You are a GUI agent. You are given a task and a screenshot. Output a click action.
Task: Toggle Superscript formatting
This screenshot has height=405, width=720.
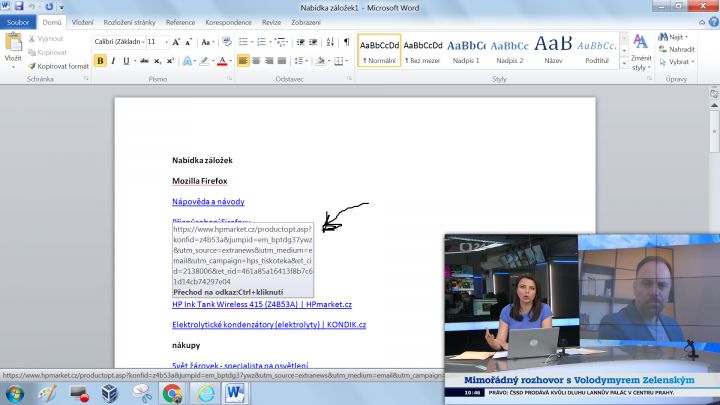tap(170, 61)
